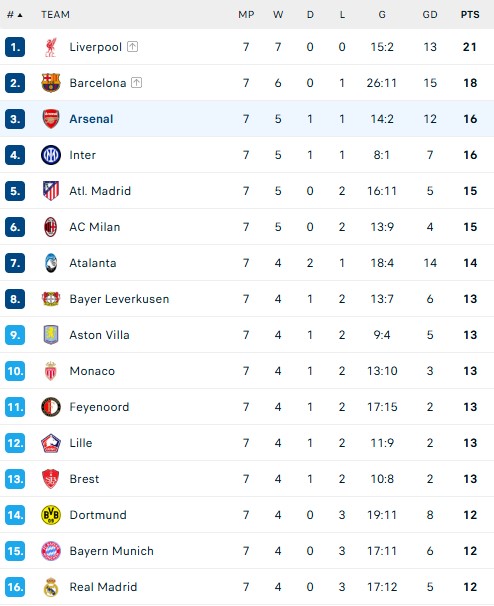Click the W column header
Screen dimensions: 494x606
(278, 15)
